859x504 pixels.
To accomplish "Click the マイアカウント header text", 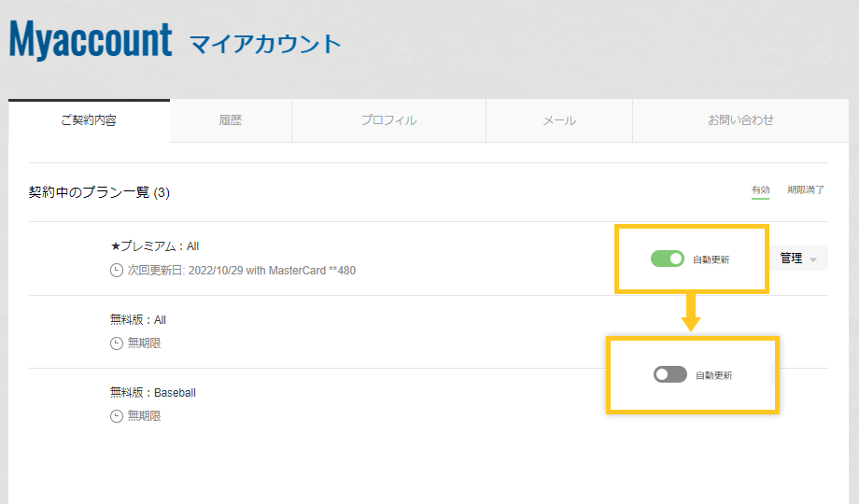I will tap(265, 44).
